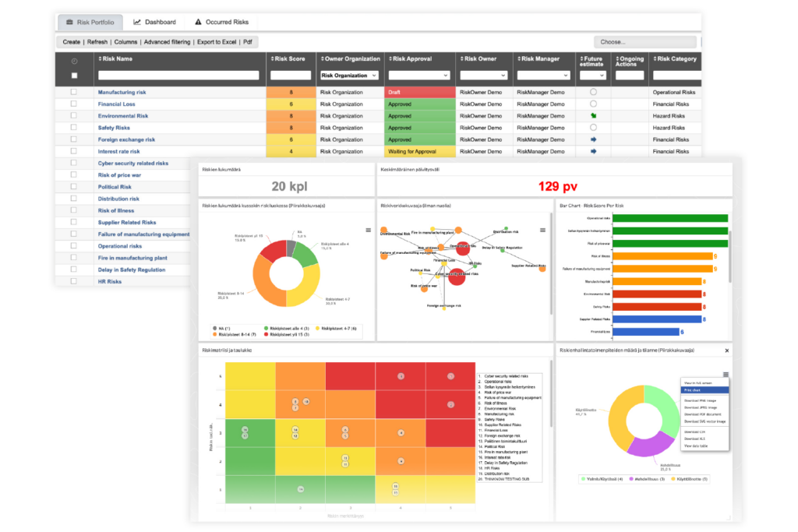Toggle the select-all checkbox in the header
Image resolution: width=798 pixels, height=532 pixels.
[74, 76]
